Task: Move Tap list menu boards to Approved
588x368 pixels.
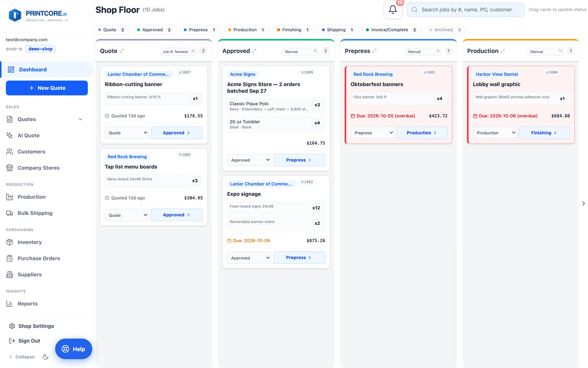Action: [177, 215]
